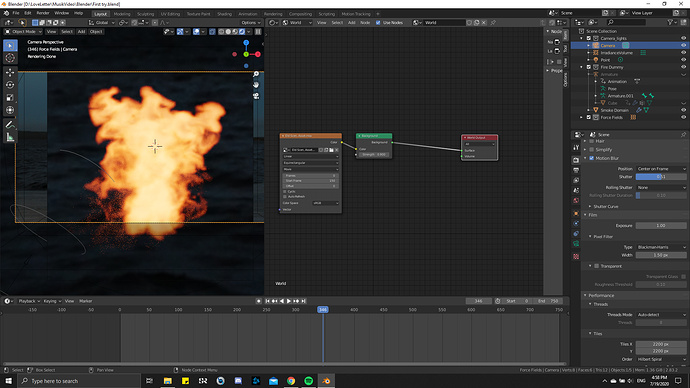
Task: Open motion blur Position dropdown
Action: [661, 169]
